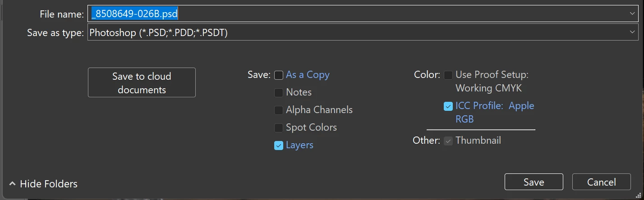This screenshot has width=644, height=200.
Task: Expand the Save as type dropdown arrow
Action: 632,32
